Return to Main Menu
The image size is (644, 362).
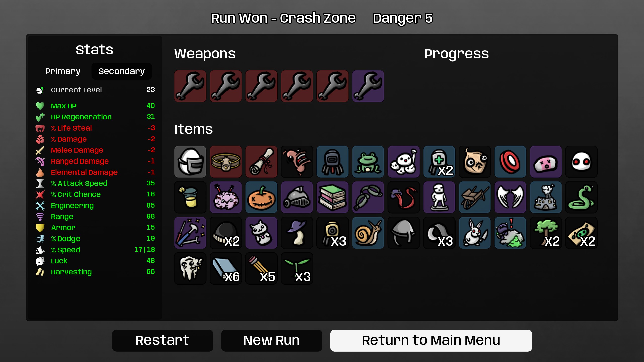[431, 340]
